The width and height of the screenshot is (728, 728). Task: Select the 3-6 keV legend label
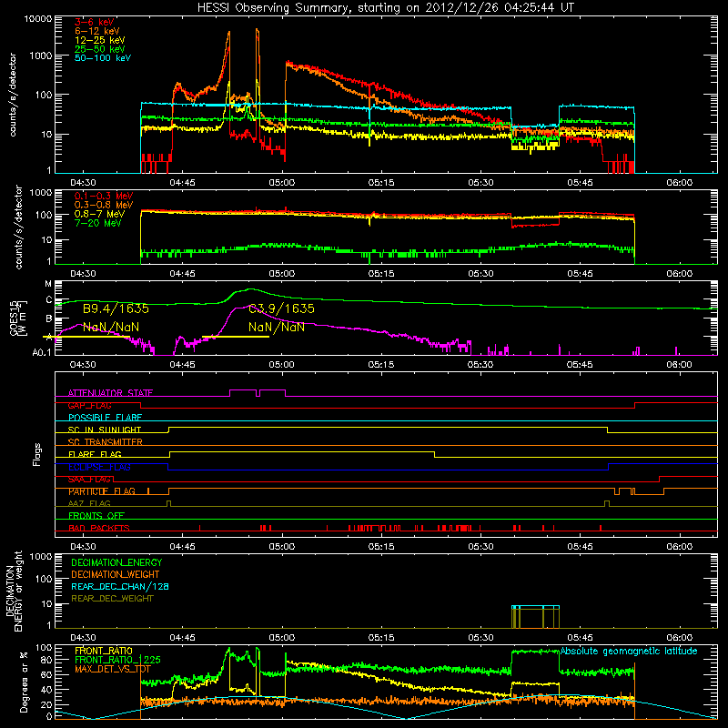tap(94, 22)
